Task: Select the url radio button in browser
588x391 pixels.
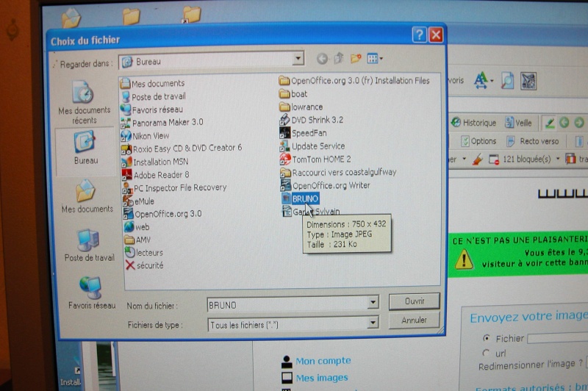Action: 486,352
